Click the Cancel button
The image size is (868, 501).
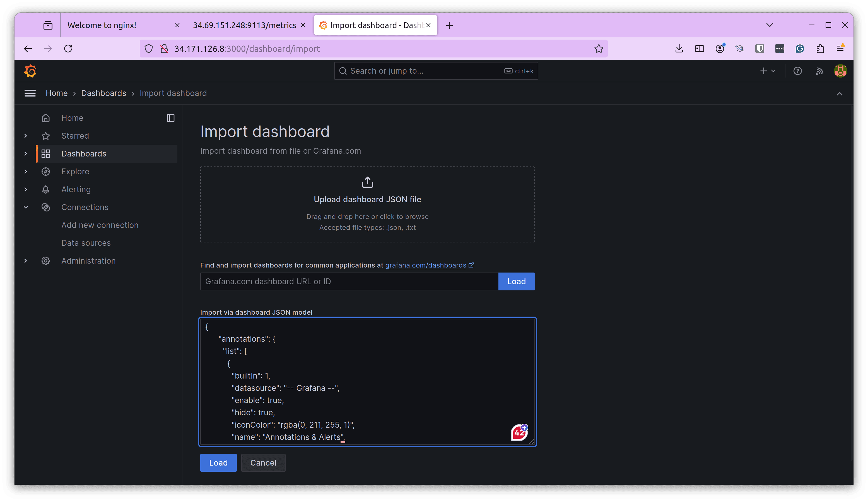point(263,463)
